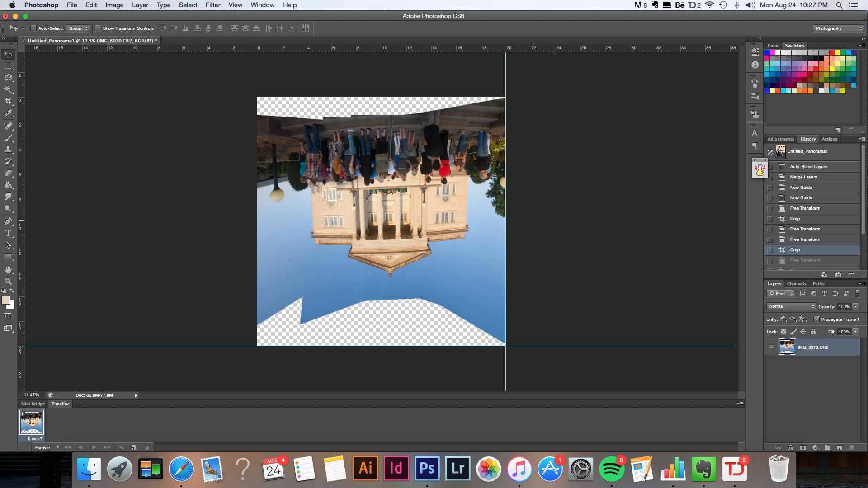Select timeline frame 1 thumbnail

[x=32, y=422]
